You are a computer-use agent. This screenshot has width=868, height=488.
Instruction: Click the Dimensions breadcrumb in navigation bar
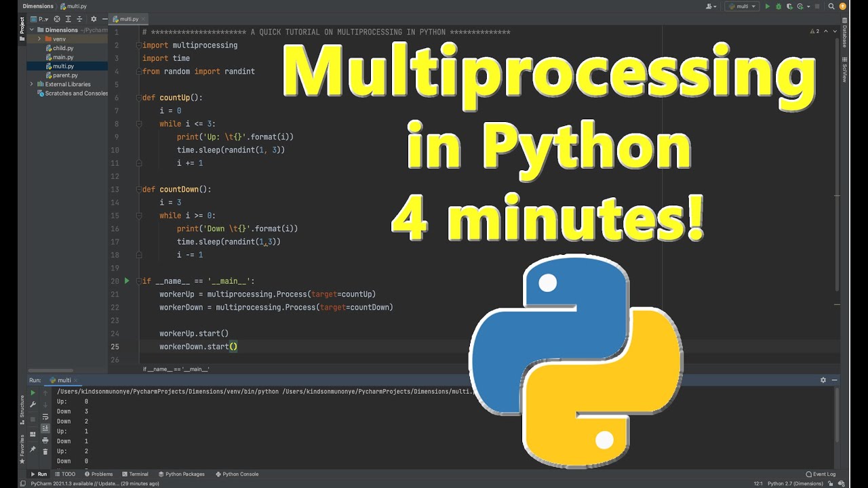tap(38, 6)
